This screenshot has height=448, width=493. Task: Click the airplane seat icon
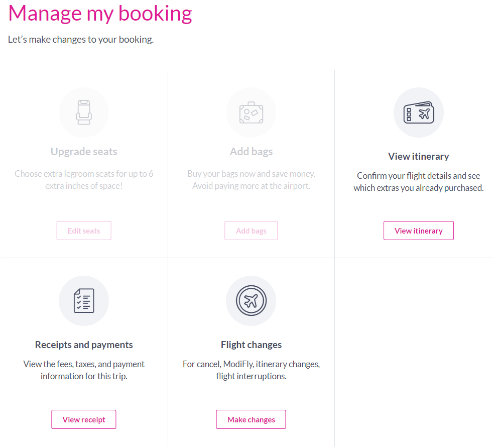84,112
